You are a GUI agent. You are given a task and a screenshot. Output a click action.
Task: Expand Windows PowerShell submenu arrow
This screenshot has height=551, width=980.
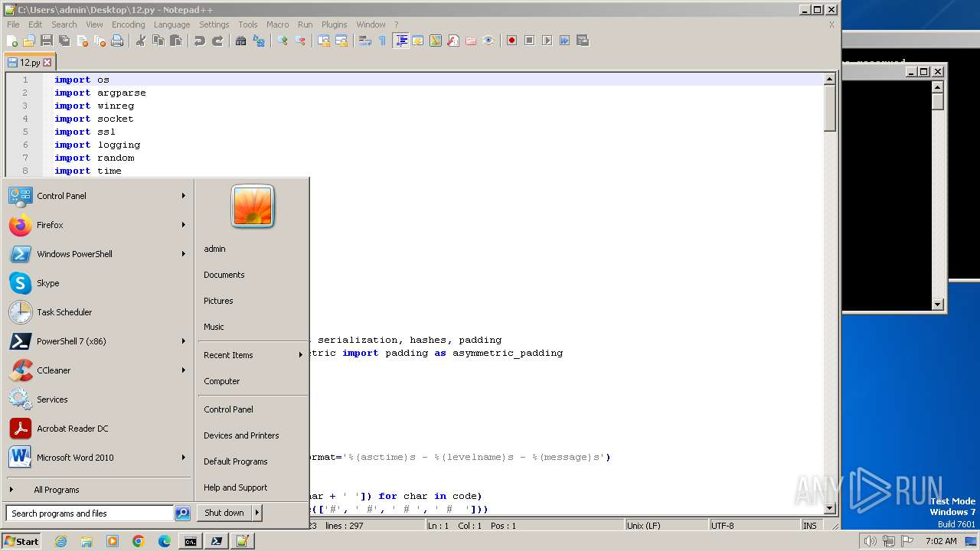pos(184,254)
